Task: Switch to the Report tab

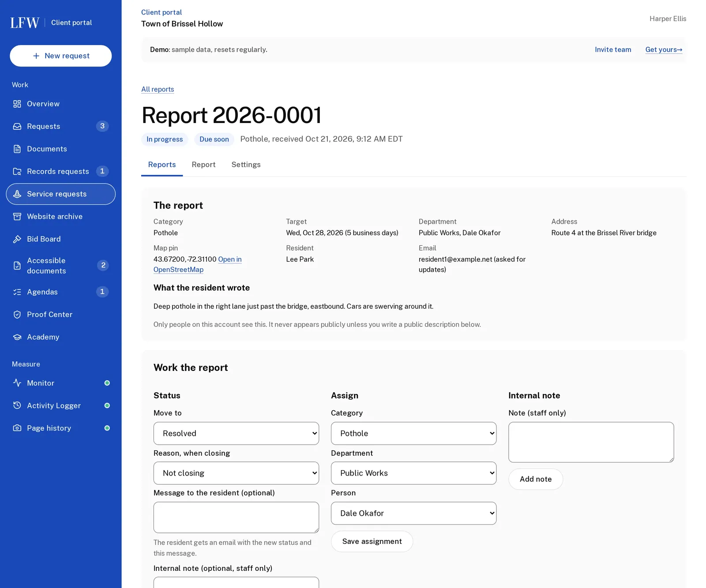Action: click(203, 165)
